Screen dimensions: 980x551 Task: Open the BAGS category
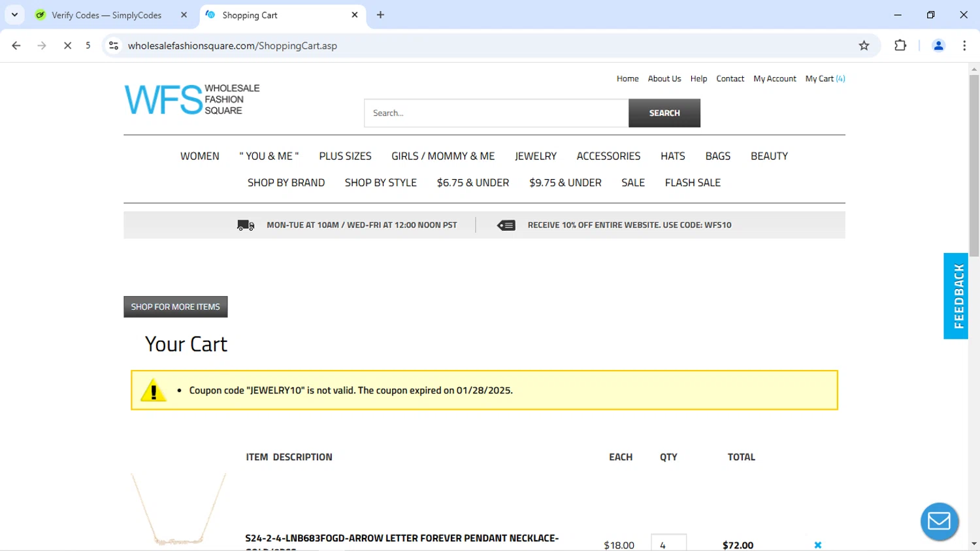[717, 156]
